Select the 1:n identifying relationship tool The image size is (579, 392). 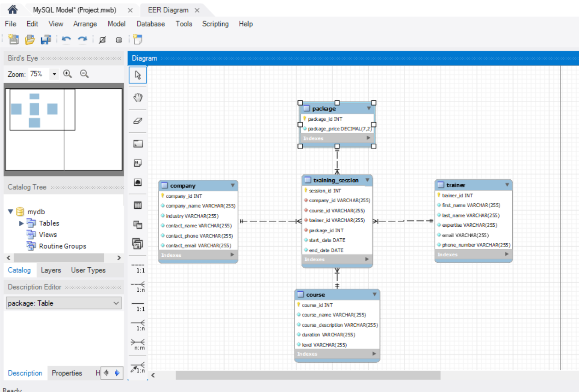pyautogui.click(x=138, y=325)
